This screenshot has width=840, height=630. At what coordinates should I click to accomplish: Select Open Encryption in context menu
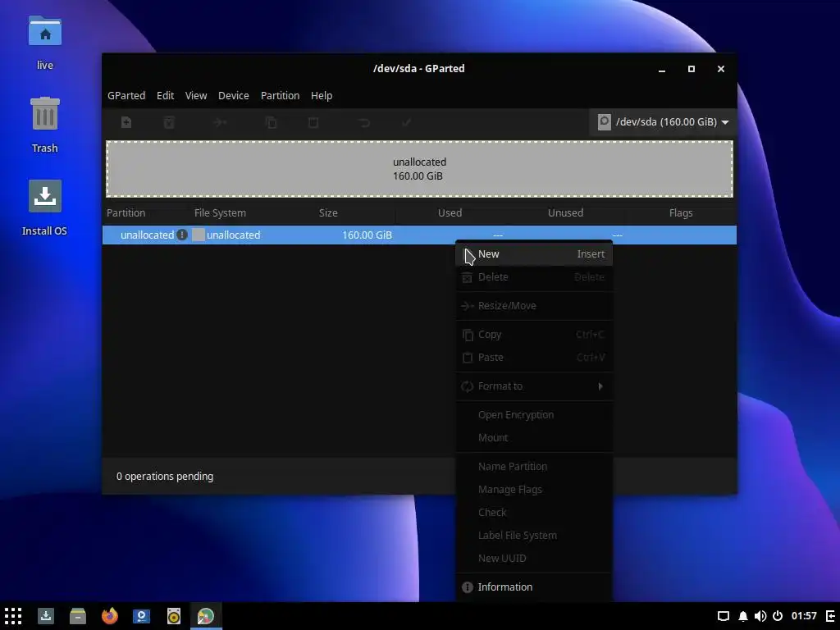(533, 414)
